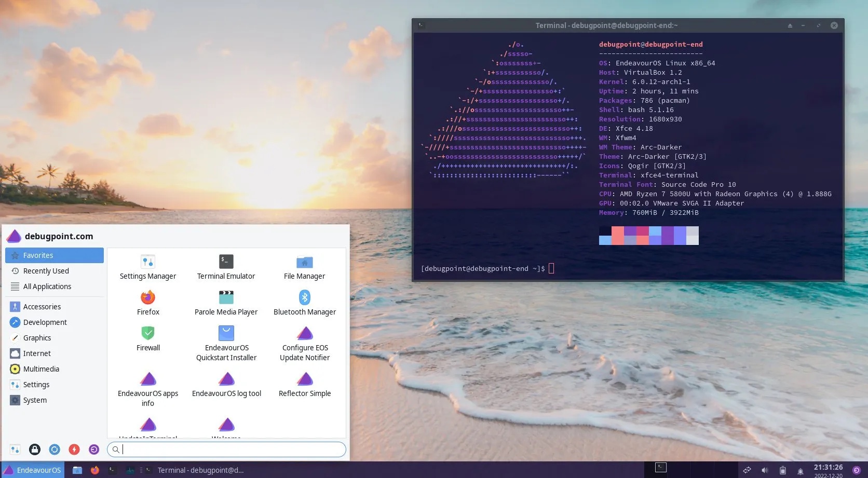Open Parole Media Player
The width and height of the screenshot is (868, 478).
226,302
